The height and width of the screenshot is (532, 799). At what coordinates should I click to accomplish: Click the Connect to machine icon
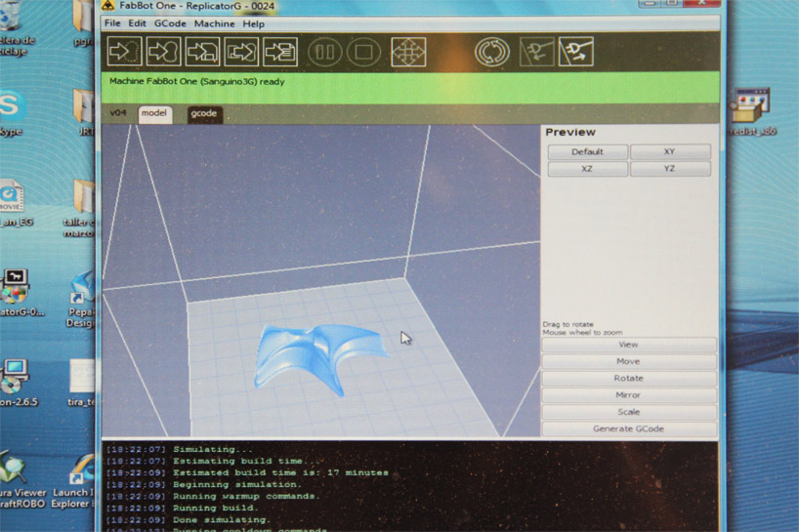point(535,52)
